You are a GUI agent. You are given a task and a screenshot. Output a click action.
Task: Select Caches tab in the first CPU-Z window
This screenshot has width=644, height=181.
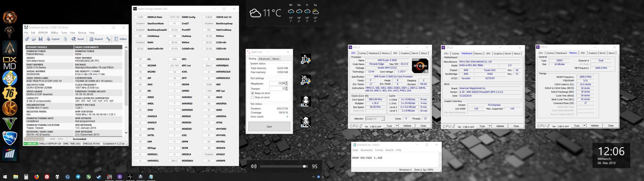[x=363, y=53]
